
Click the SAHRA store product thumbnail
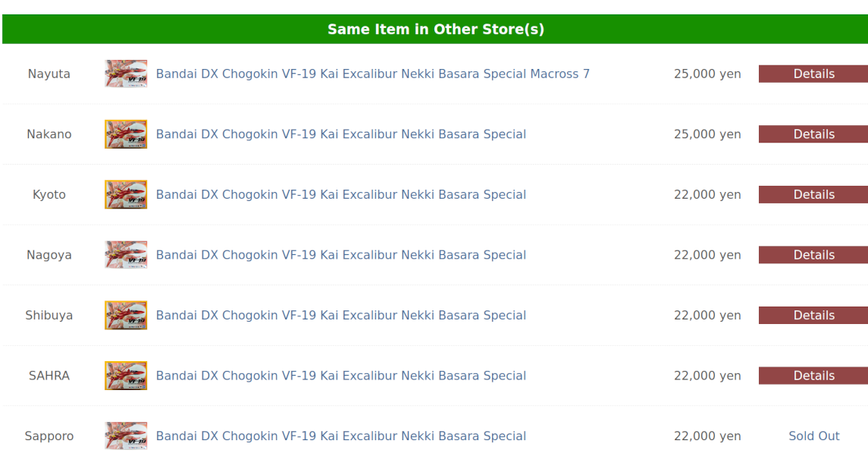126,376
